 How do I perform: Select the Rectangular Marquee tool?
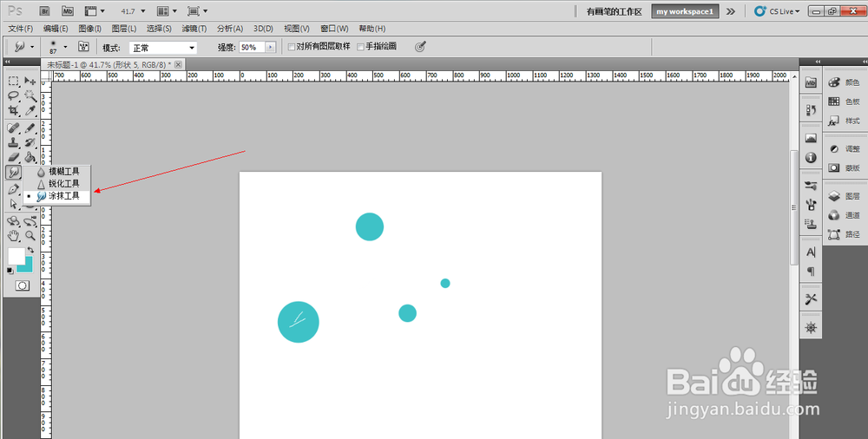pyautogui.click(x=13, y=82)
